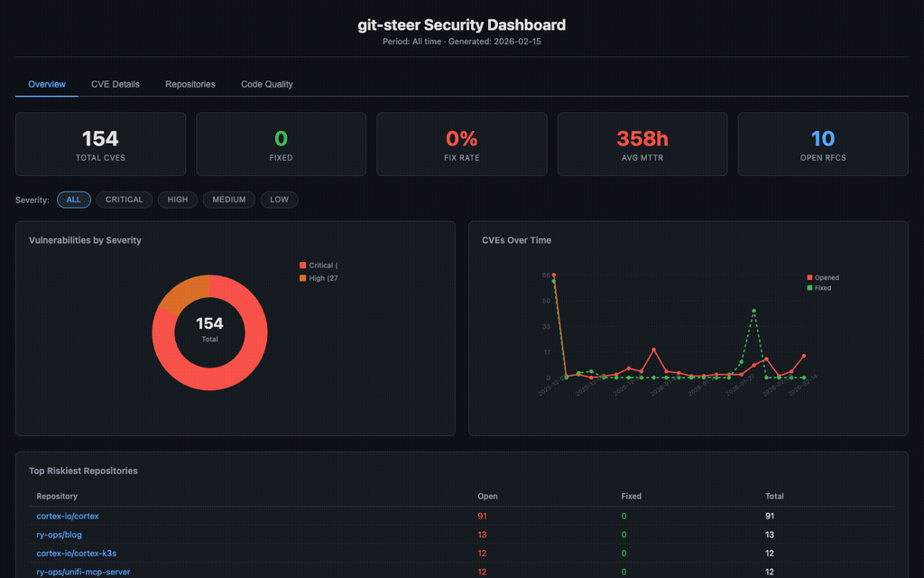924x578 pixels.
Task: Open the Repositories tab
Action: click(189, 84)
